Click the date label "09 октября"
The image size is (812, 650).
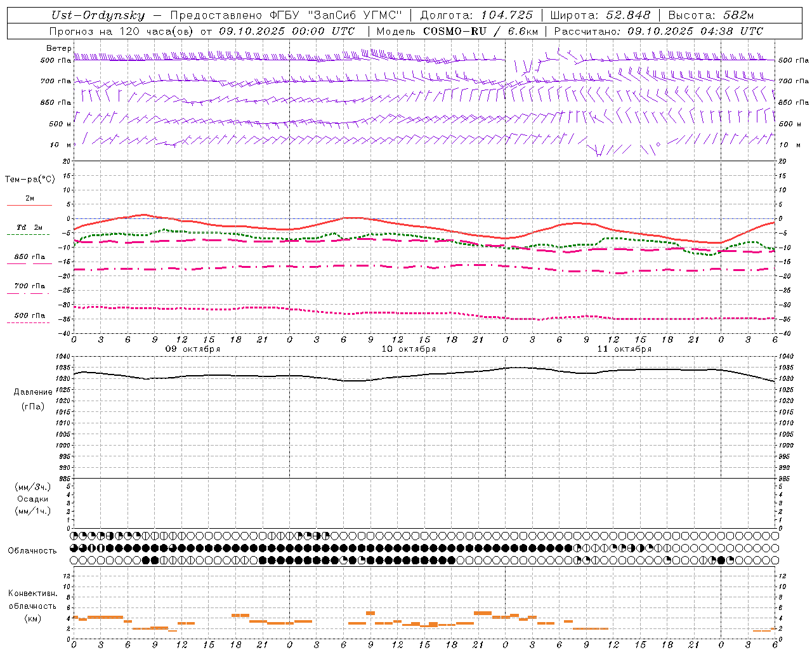click(193, 349)
